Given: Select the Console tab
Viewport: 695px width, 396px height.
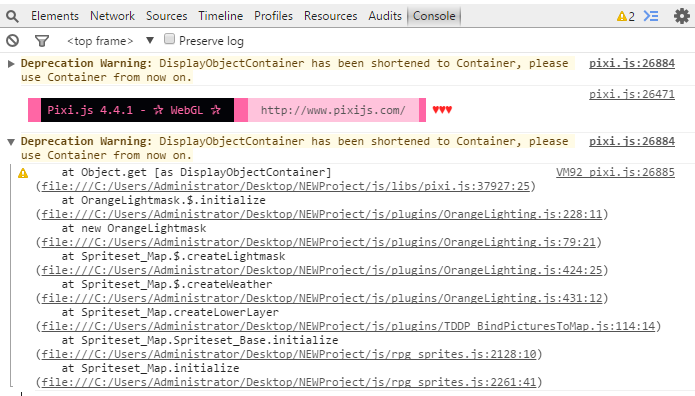Looking at the screenshot, I should [x=434, y=16].
